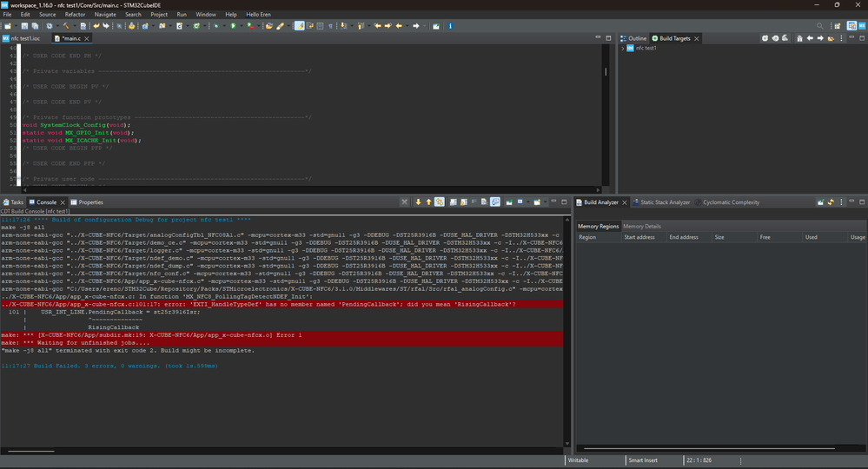Toggle console Scroll Lock icon
The width and height of the screenshot is (868, 469).
(x=464, y=201)
